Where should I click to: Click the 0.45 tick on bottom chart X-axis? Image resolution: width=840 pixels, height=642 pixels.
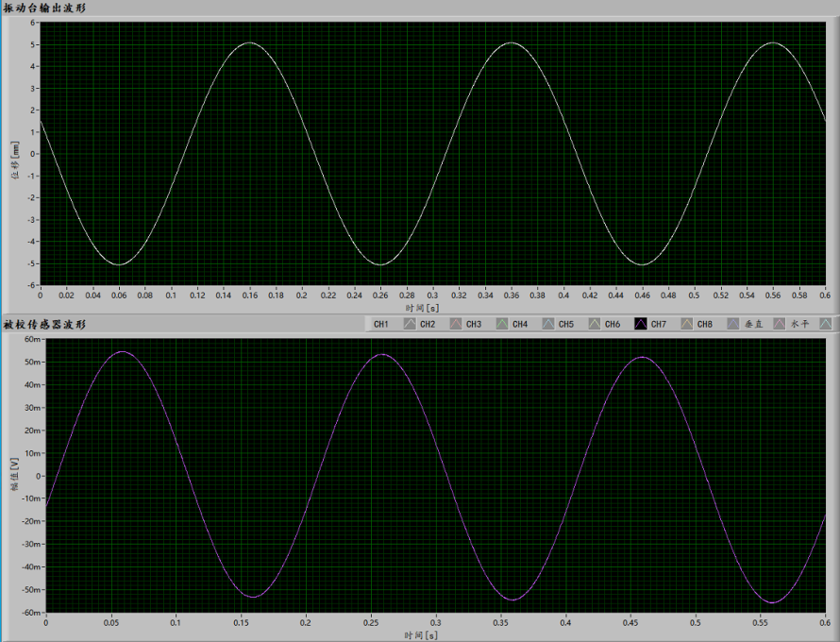click(630, 623)
